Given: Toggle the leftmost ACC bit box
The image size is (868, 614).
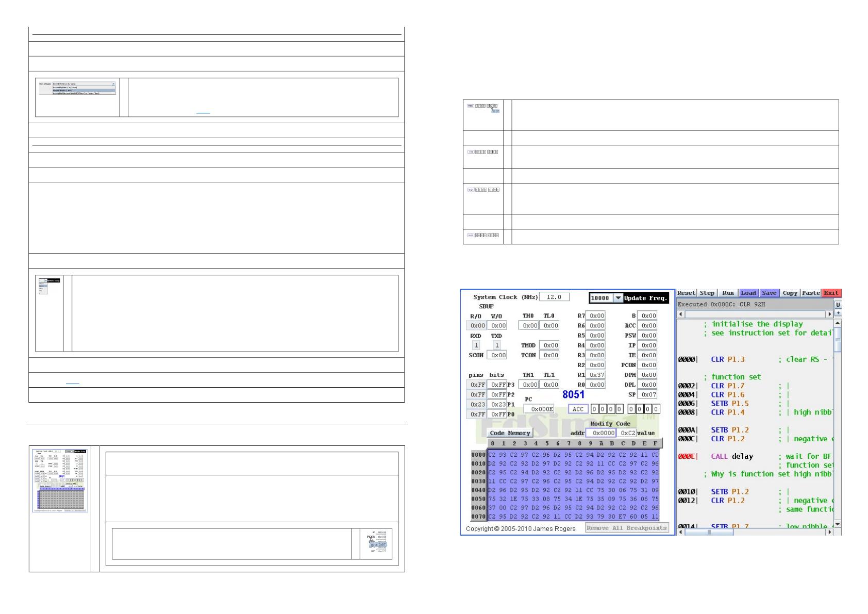Looking at the screenshot, I should point(594,409).
